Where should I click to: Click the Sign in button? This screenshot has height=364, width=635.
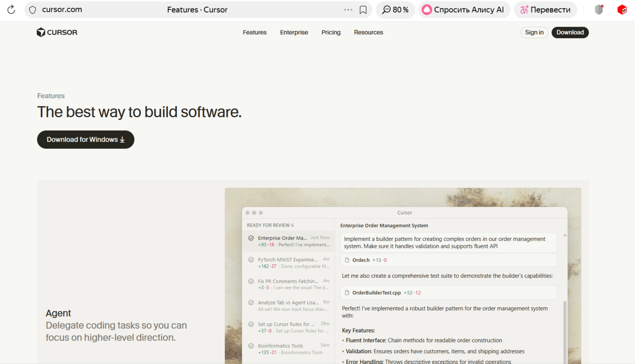534,32
